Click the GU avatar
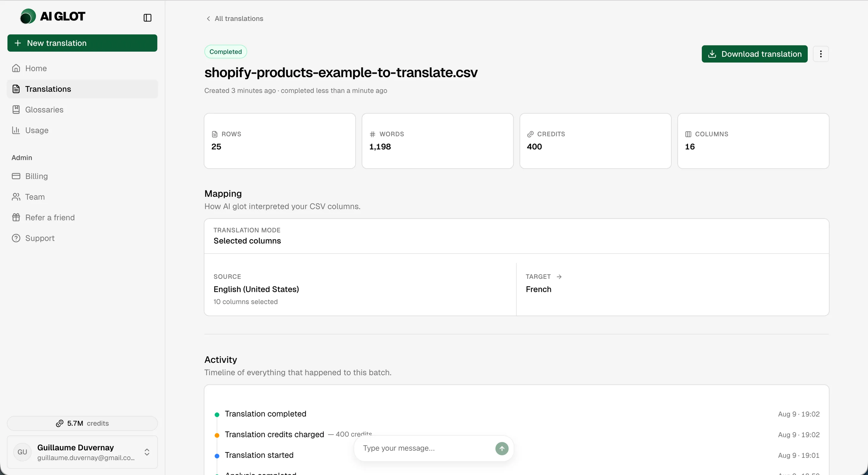Screen dimensions: 868x475 click(22, 452)
